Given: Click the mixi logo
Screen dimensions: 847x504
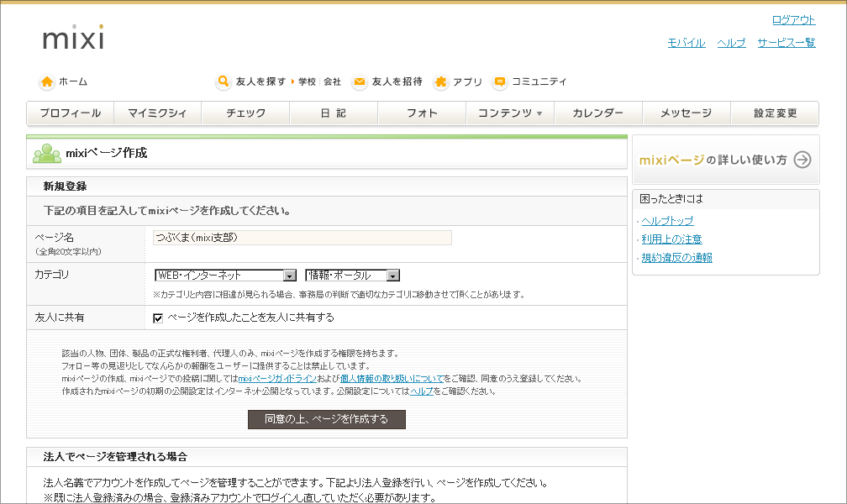Looking at the screenshot, I should tap(73, 37).
